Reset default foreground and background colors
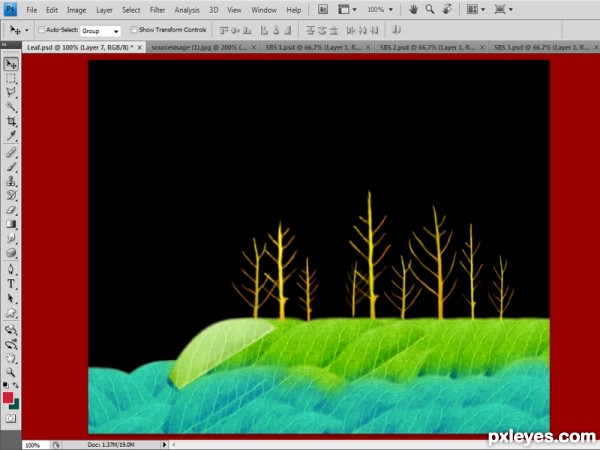 tap(6, 385)
